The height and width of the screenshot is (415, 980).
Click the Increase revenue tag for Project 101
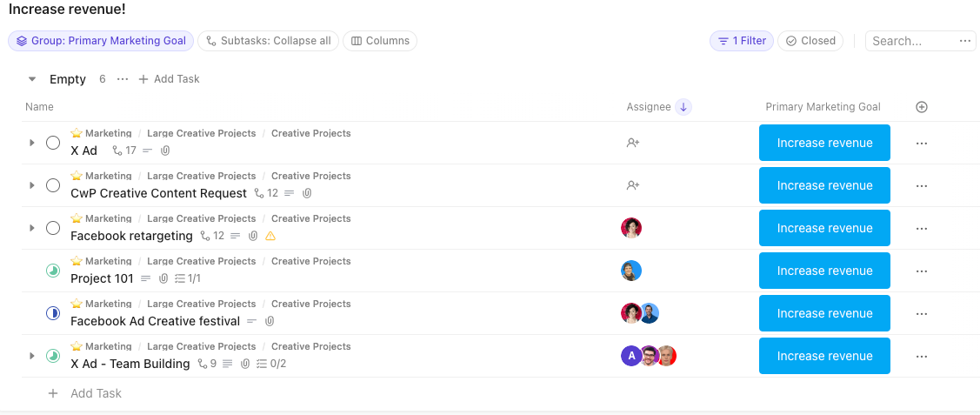point(824,271)
